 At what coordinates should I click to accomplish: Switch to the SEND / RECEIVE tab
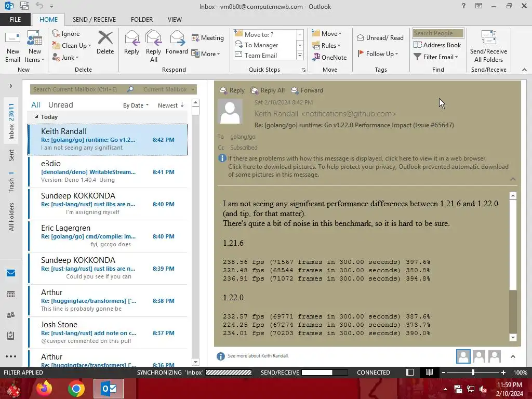pos(94,20)
